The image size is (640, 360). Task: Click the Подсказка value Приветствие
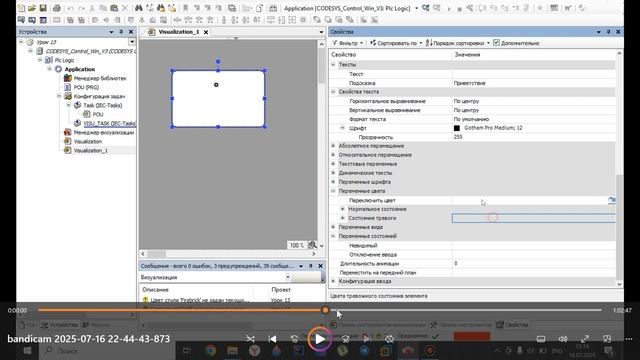[469, 83]
